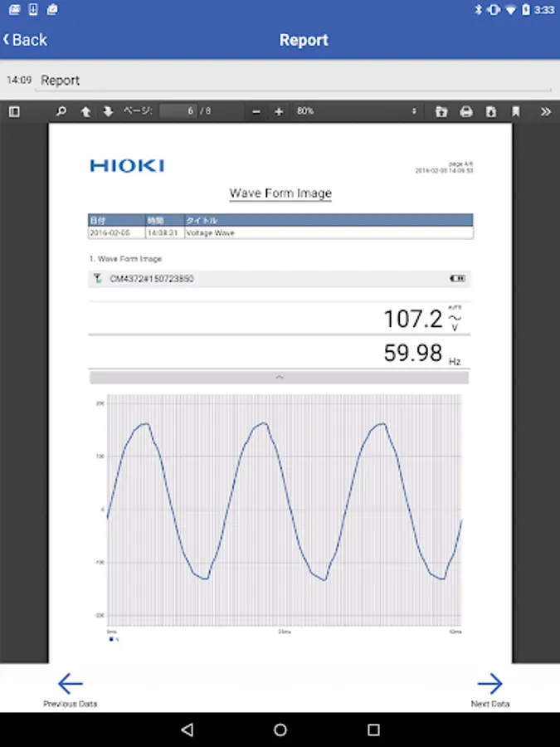Select the 59.98 Hz frequency reading

coord(413,353)
